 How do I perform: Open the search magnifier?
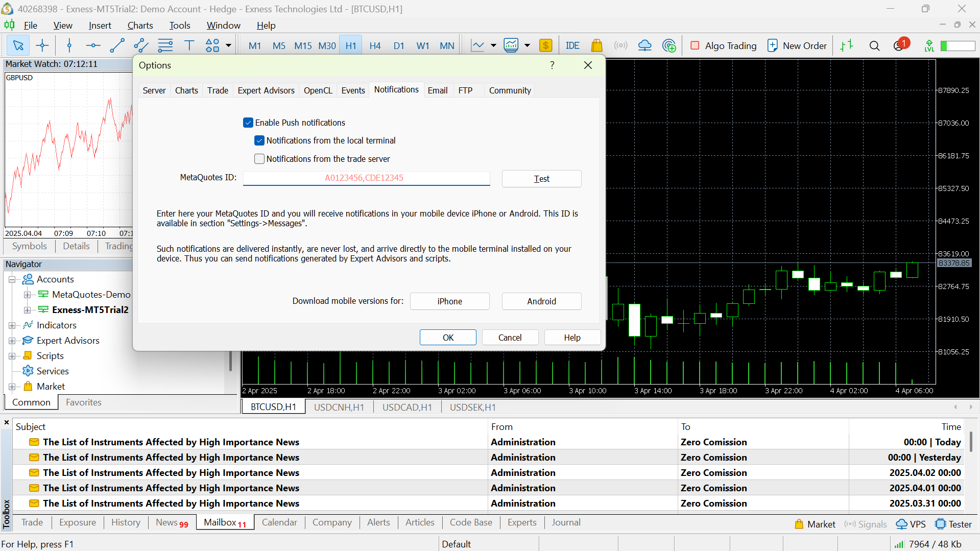pos(874,45)
